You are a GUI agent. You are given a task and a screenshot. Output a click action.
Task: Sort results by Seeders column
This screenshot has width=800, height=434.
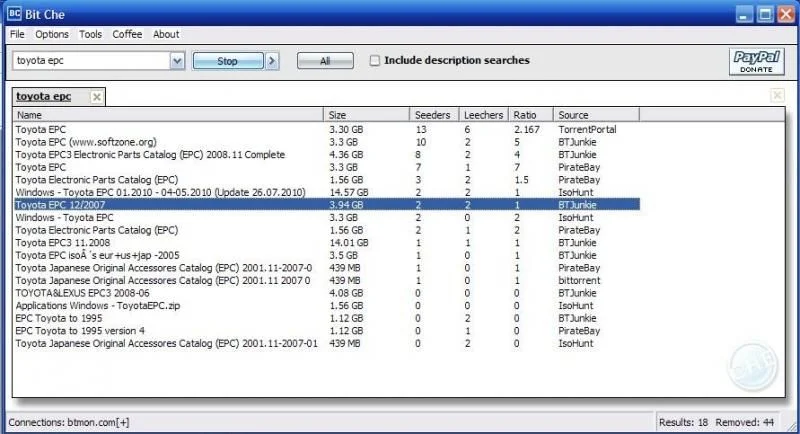433,115
